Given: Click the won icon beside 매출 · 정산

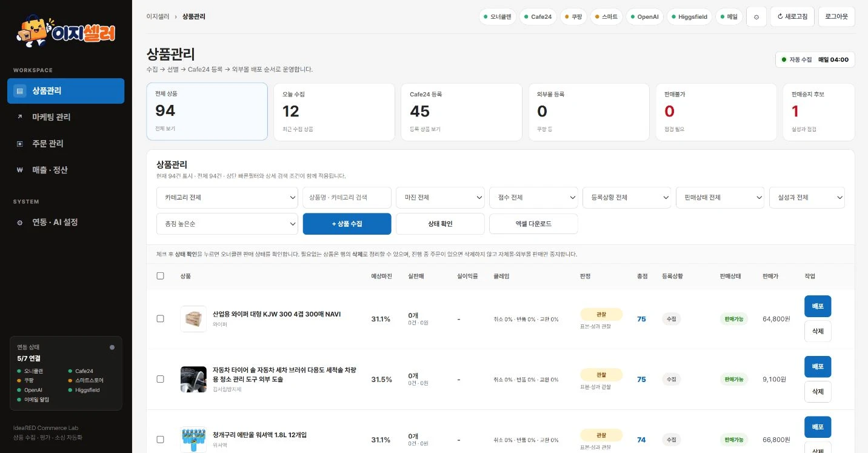Looking at the screenshot, I should click(20, 170).
